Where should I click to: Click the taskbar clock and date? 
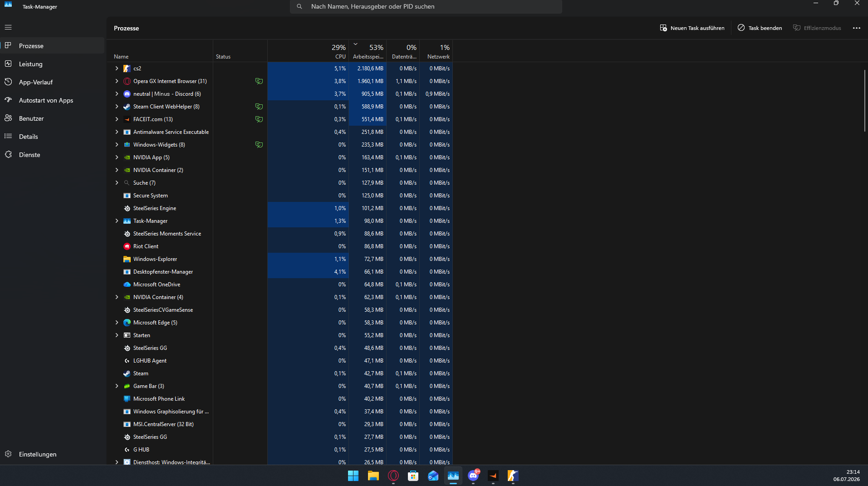(847, 476)
